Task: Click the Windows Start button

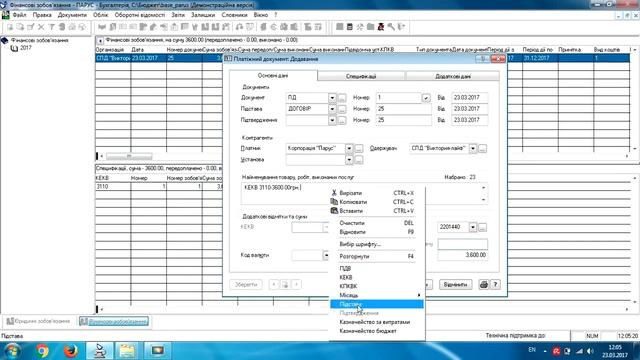Action: coord(12,351)
